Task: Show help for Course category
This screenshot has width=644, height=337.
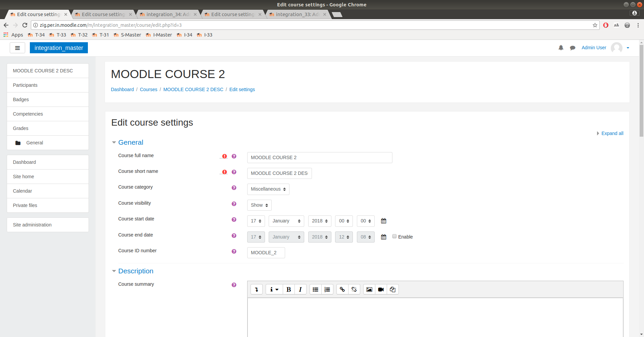Action: [234, 188]
